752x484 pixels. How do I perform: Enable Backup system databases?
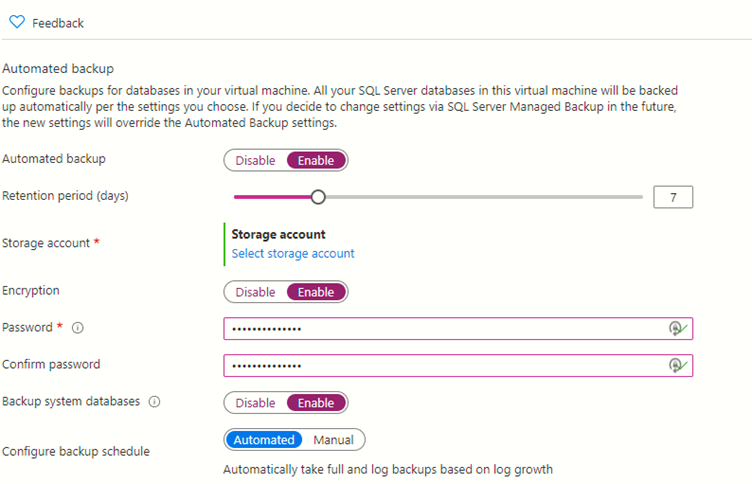pyautogui.click(x=316, y=403)
